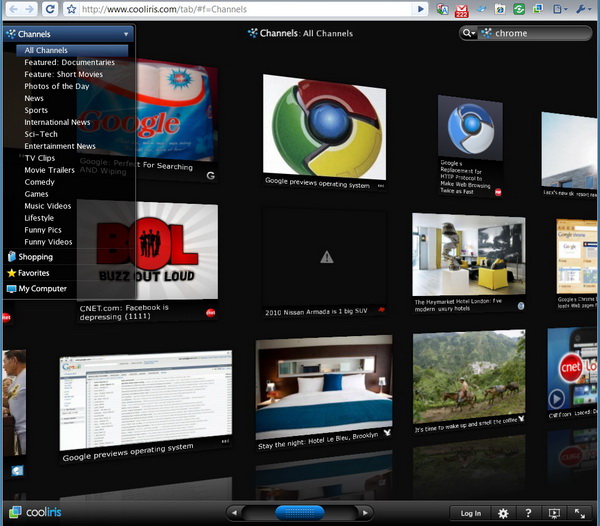Open the BOL Buzz Out Loud thumbnail

pos(147,251)
